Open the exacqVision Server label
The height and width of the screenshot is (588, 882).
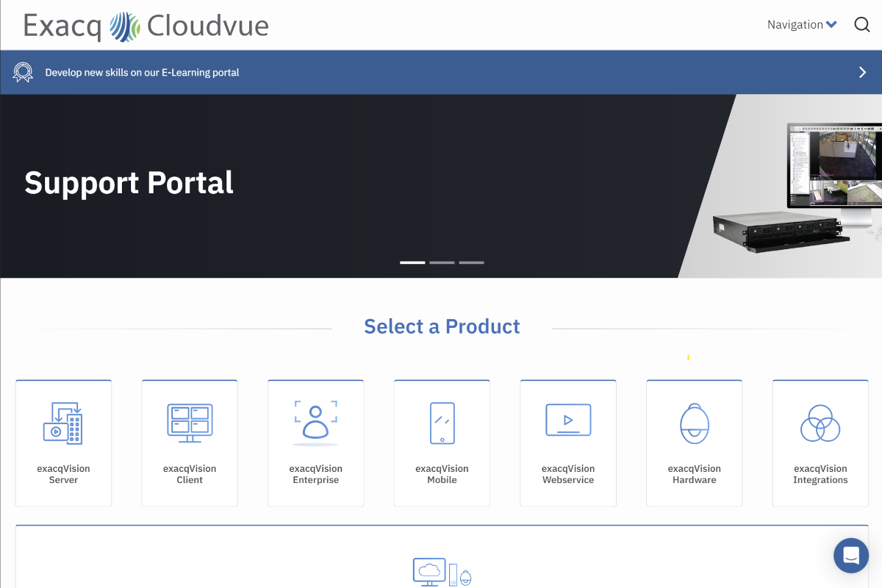coord(63,474)
